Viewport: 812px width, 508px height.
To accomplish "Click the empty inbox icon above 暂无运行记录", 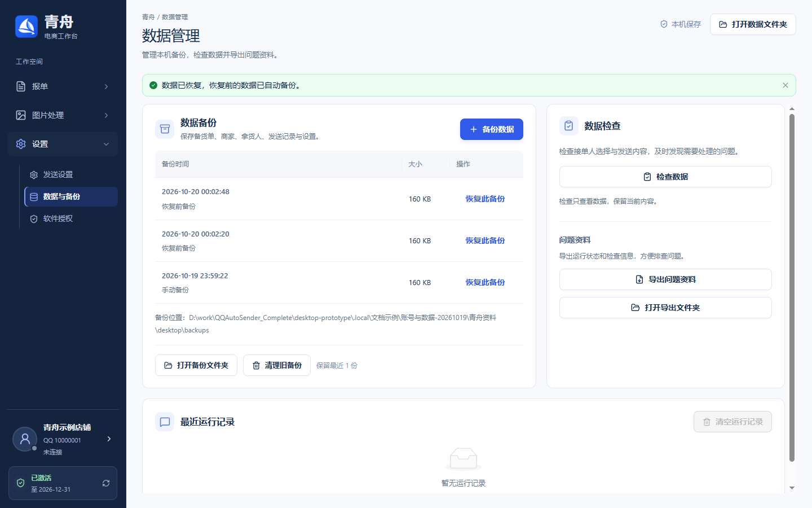I will 464,459.
